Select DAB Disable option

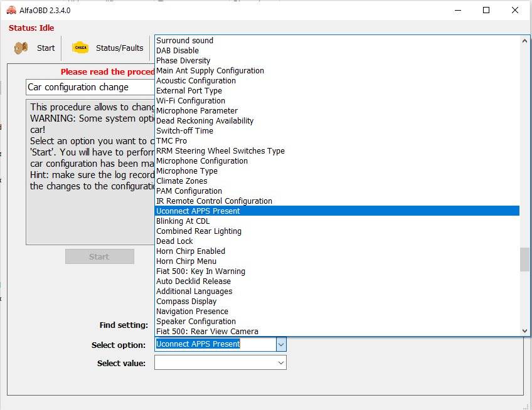(x=337, y=51)
